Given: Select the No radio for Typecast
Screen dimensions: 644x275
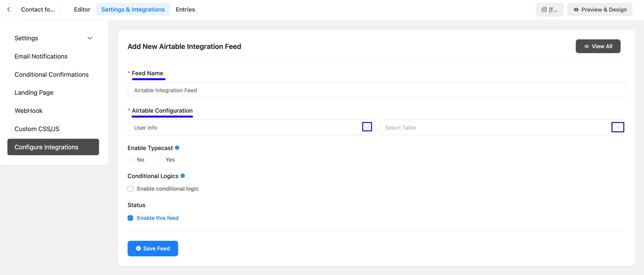Looking at the screenshot, I should [x=130, y=160].
